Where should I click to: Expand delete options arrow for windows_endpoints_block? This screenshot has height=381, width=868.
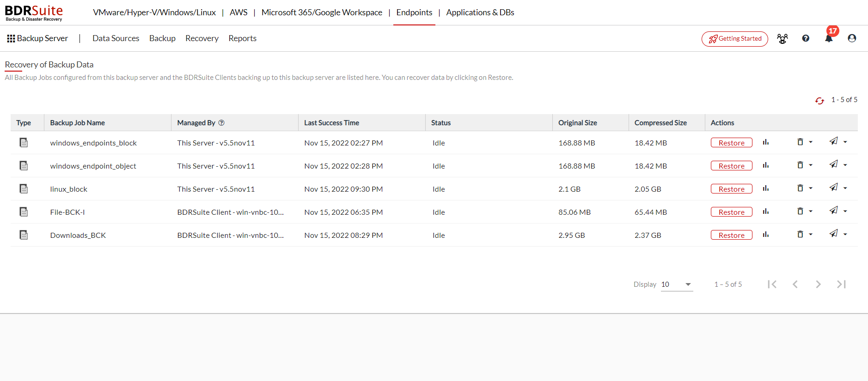[811, 142]
